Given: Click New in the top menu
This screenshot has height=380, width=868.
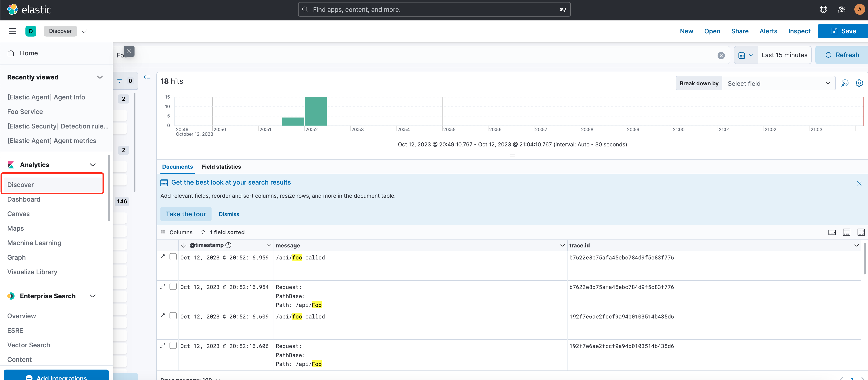Looking at the screenshot, I should coord(686,31).
